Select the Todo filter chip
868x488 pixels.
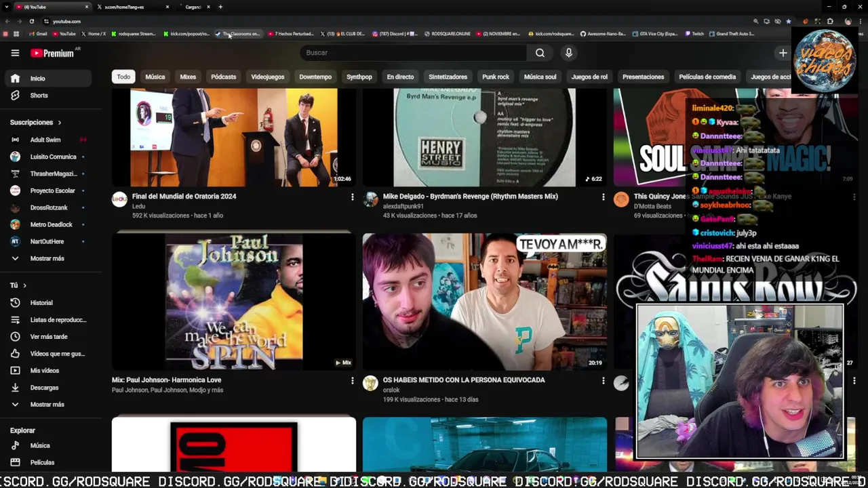[x=123, y=77]
